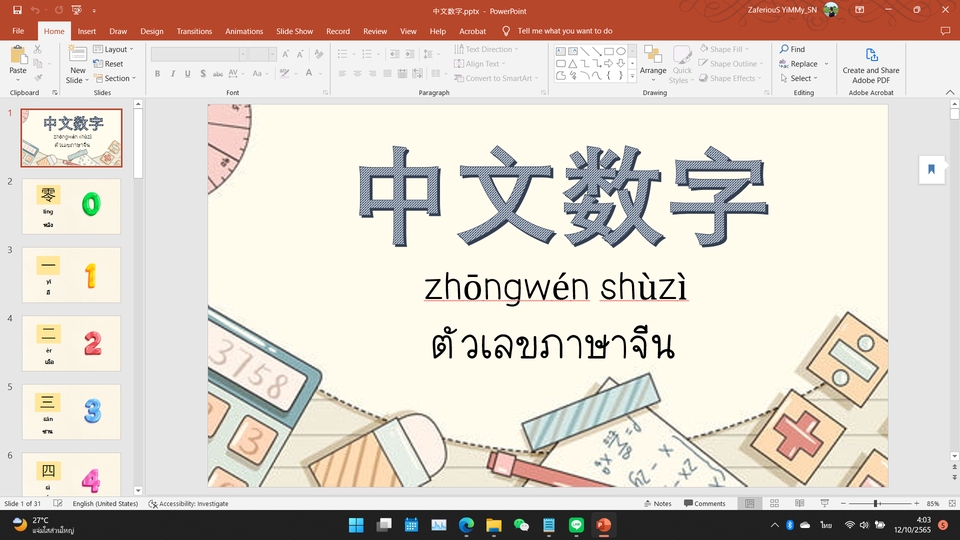Click Tell me what you want to do
This screenshot has width=960, height=540.
(x=564, y=31)
